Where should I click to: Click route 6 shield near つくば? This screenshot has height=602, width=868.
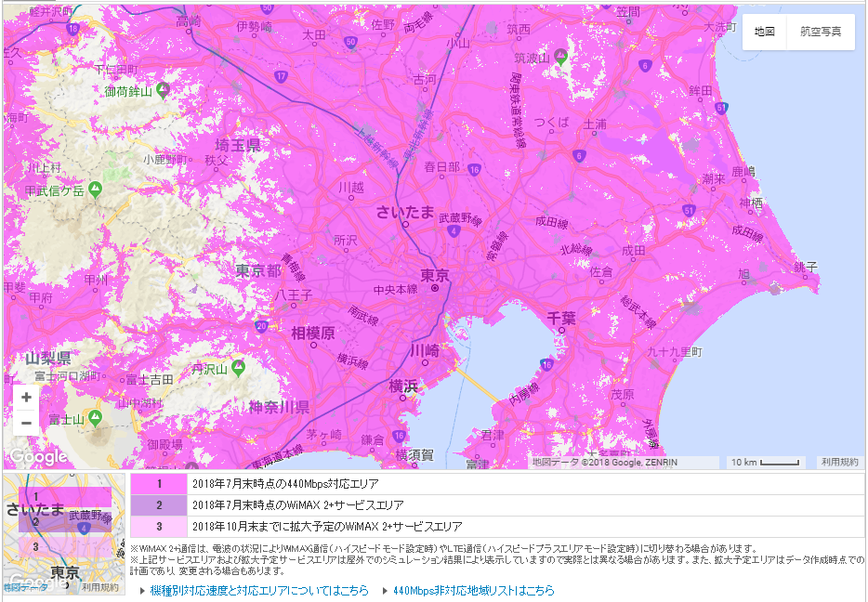coord(579,155)
